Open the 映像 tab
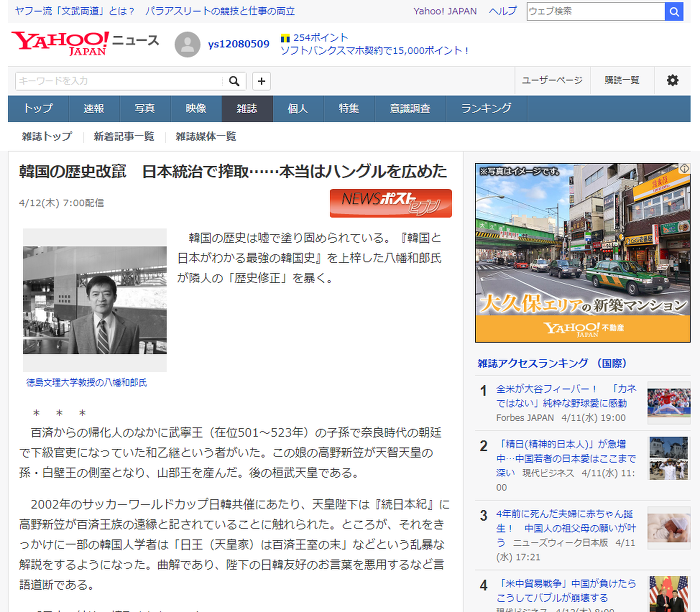 point(196,108)
